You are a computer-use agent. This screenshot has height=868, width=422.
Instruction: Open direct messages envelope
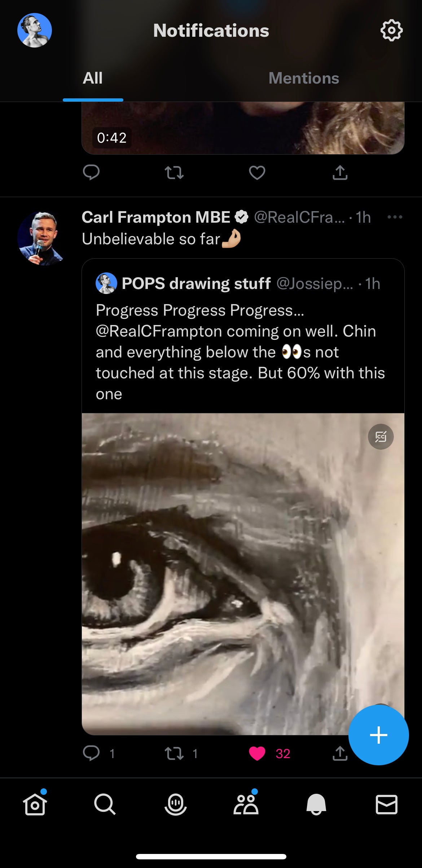tap(387, 804)
